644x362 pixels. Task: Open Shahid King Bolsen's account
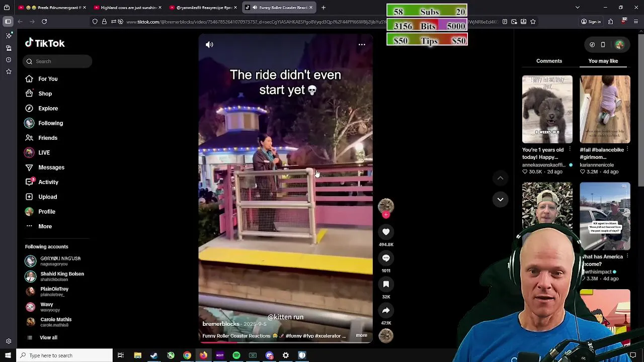[55, 277]
